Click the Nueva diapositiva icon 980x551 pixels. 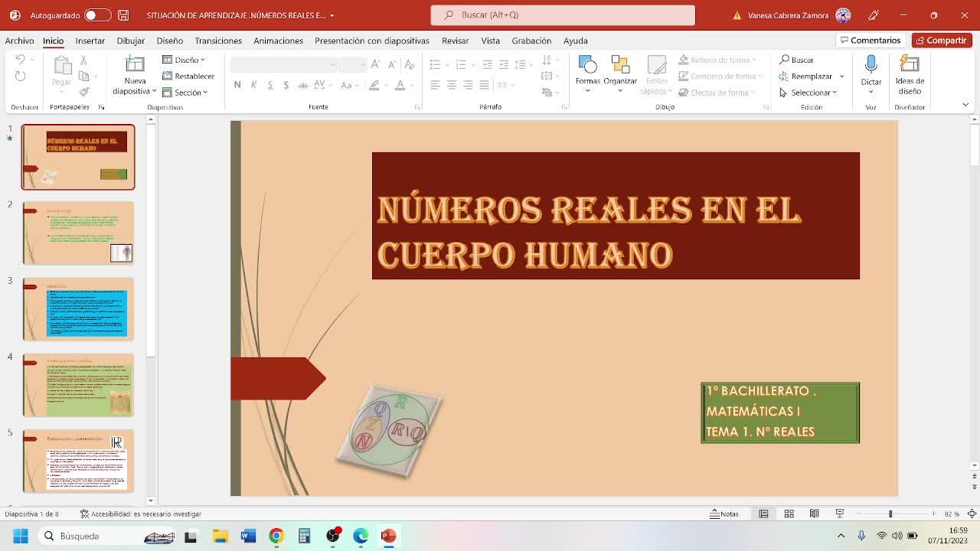pos(135,67)
